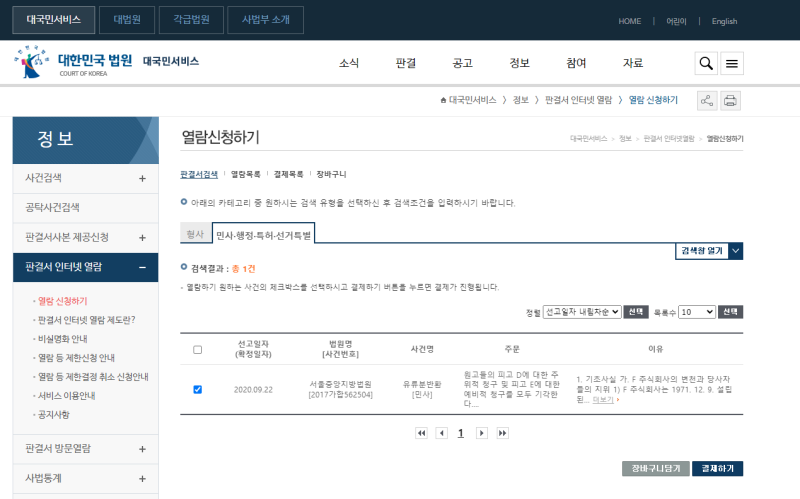Click the 선택 button beside list count
Image resolution: width=800 pixels, height=499 pixels.
730,312
